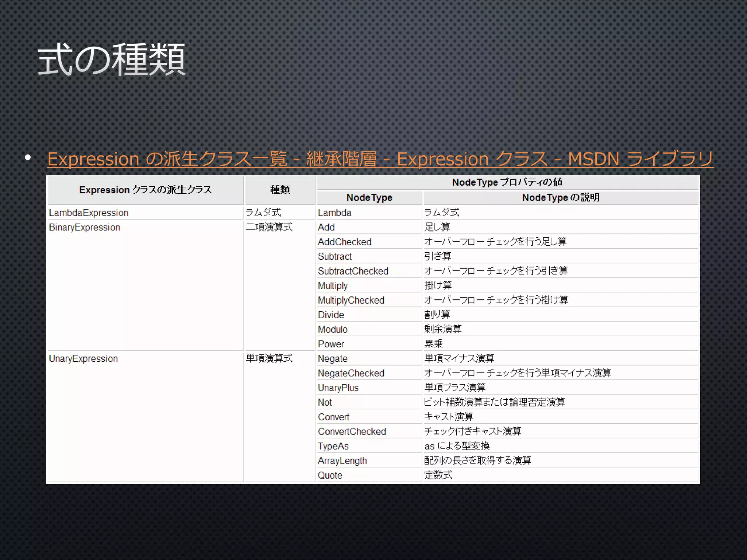Click the キャスト演算 description for Convert
This screenshot has width=747, height=560.
click(561, 417)
